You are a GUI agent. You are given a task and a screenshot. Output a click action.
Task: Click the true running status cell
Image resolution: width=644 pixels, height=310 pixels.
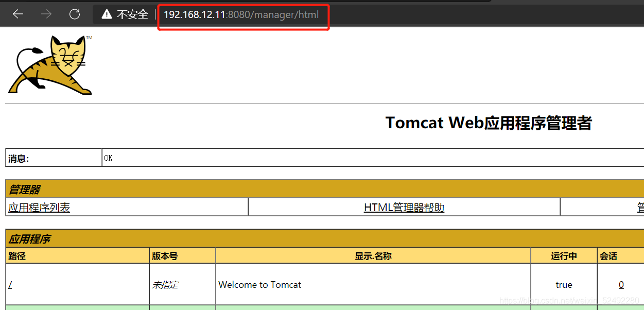564,284
